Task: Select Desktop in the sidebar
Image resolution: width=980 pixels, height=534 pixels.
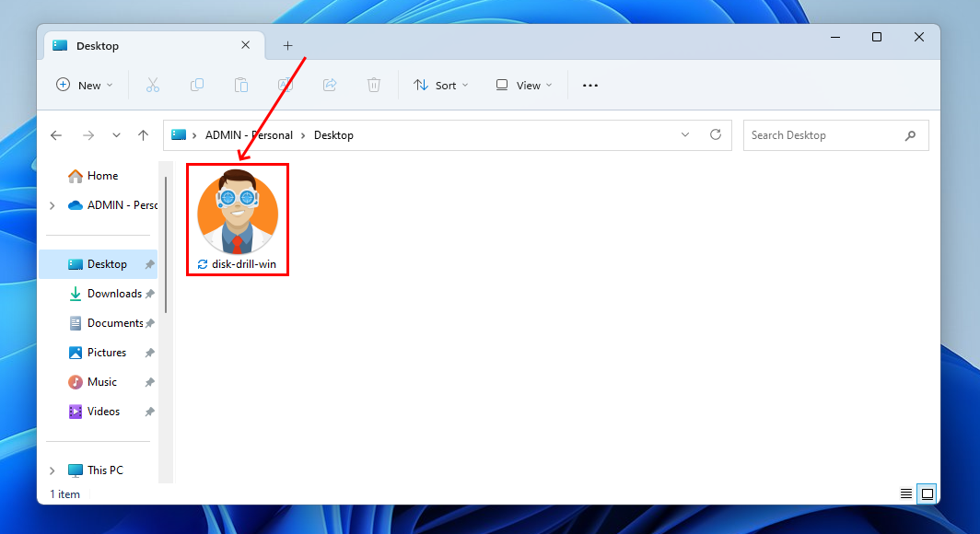Action: pyautogui.click(x=99, y=264)
